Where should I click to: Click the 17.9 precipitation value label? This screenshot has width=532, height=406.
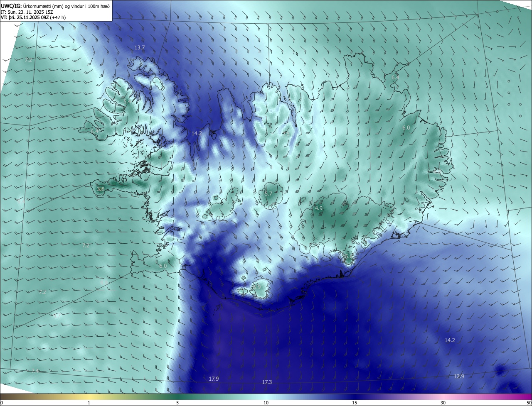pos(214,379)
